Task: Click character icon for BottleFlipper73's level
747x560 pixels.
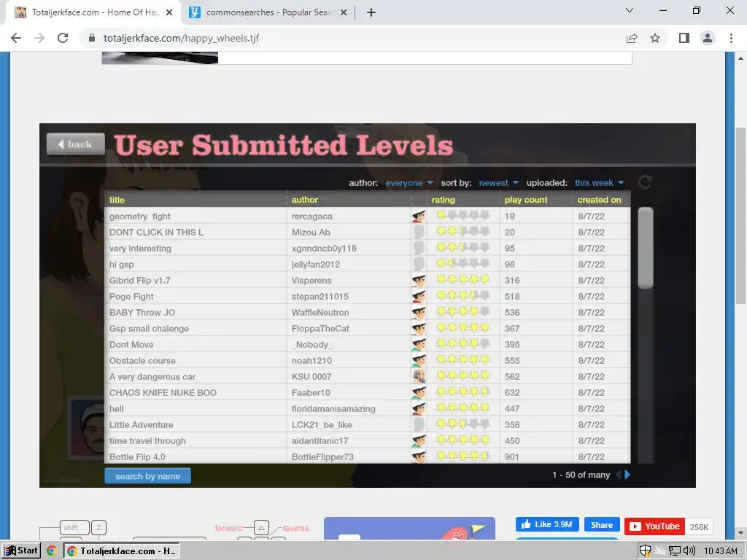Action: [419, 456]
